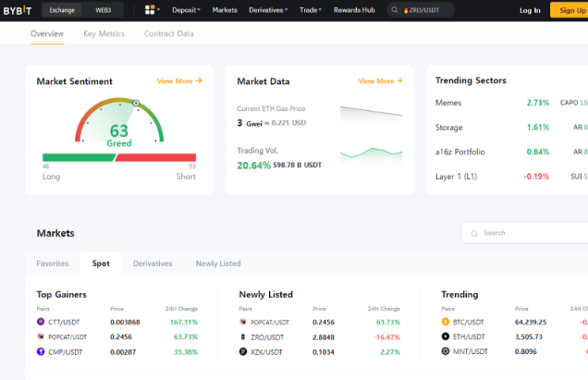The height and width of the screenshot is (380, 588).
Task: Click the POPCAT icon in Top Gainers
Action: [40, 336]
